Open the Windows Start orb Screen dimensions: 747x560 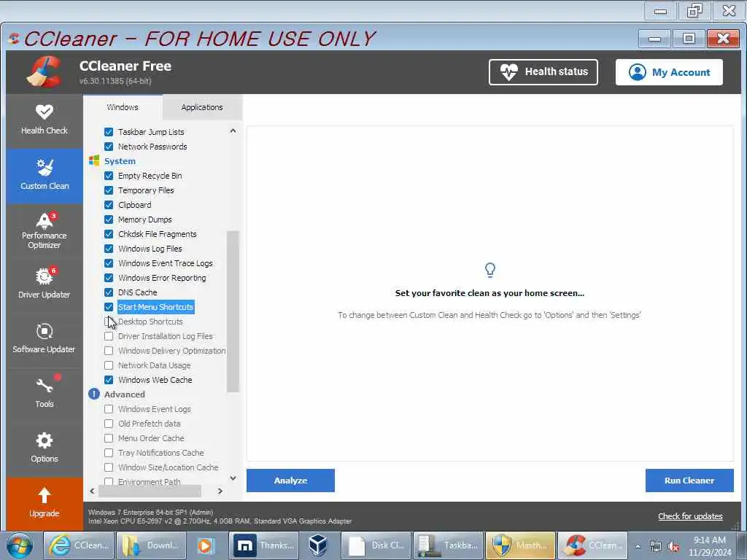click(20, 545)
